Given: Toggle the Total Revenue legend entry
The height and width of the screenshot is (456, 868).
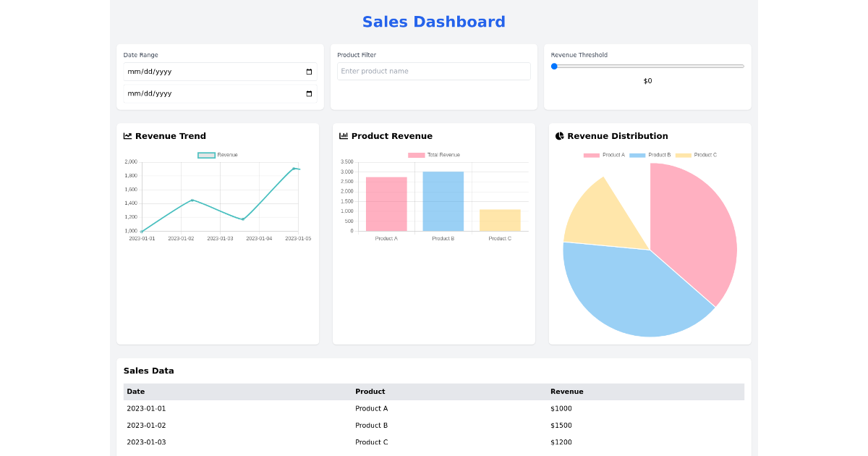Looking at the screenshot, I should tap(434, 154).
